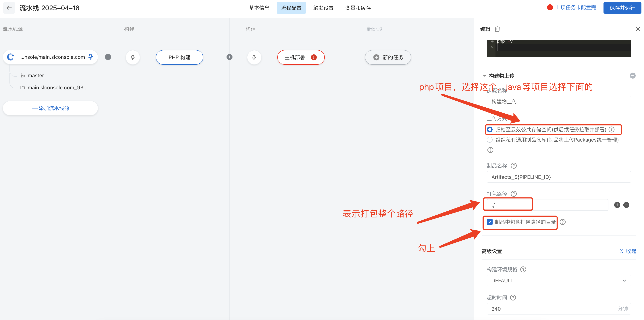Show help for 制品中包含打包路径的目录

562,222
